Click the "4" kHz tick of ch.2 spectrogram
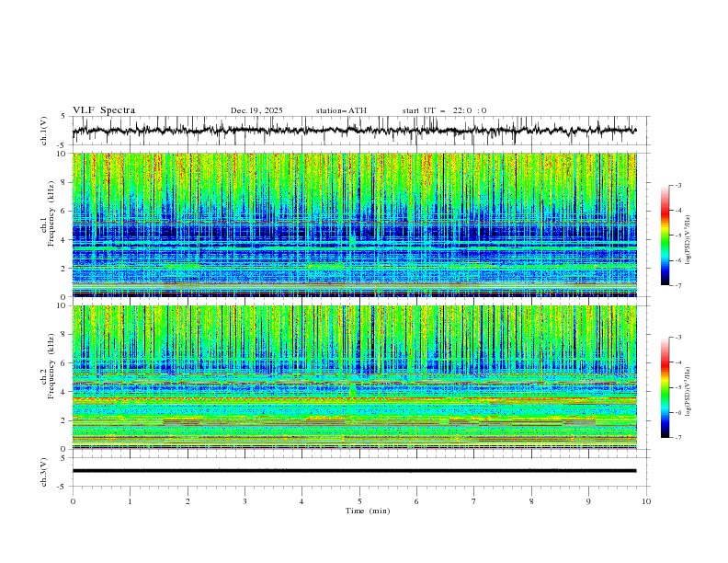 [65, 392]
